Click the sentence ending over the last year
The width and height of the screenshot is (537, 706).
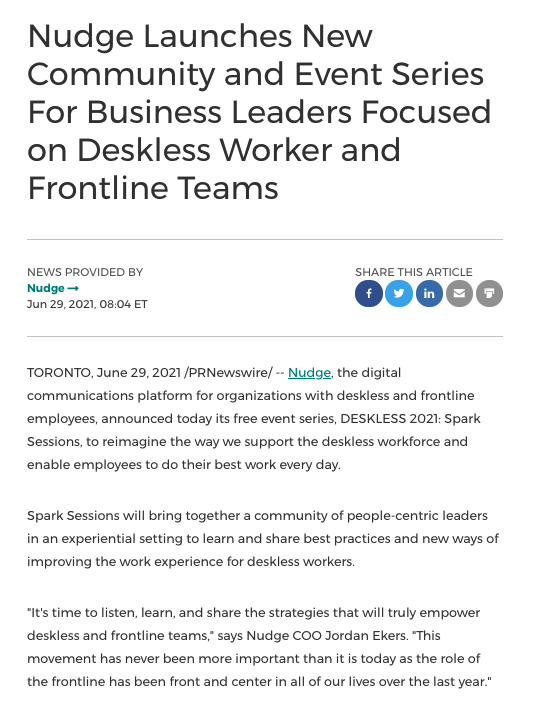pos(259,659)
